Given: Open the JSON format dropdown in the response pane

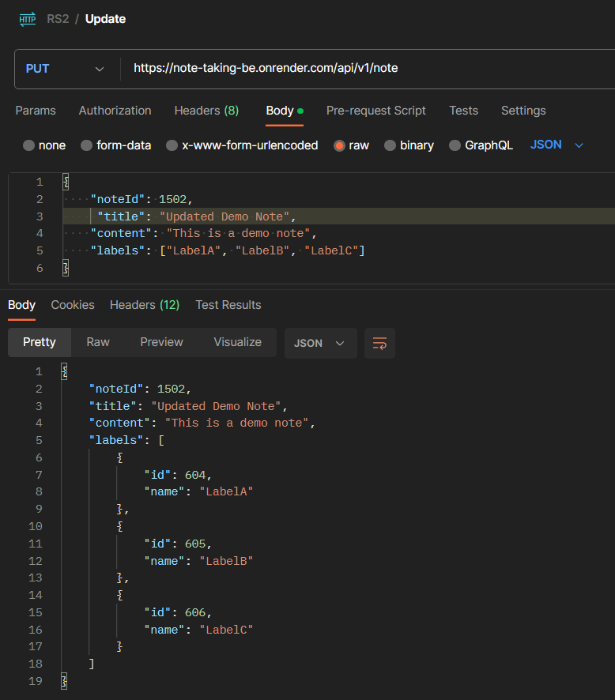Looking at the screenshot, I should point(320,343).
